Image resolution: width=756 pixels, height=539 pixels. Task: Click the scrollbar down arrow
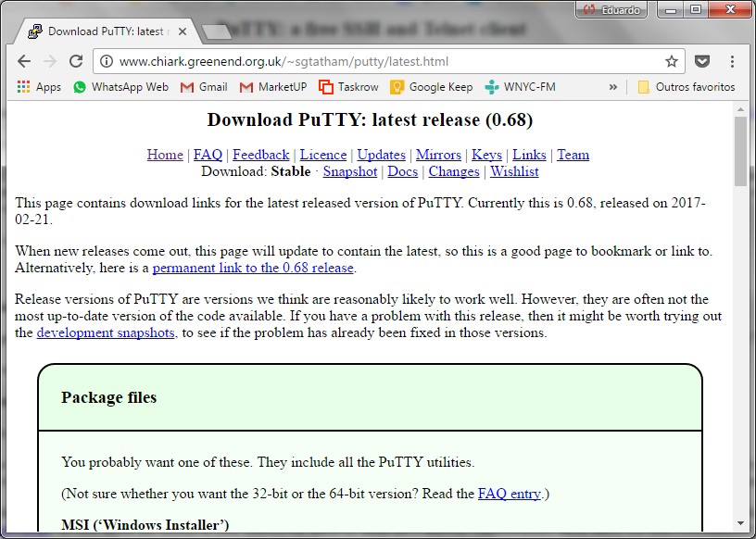(740, 523)
